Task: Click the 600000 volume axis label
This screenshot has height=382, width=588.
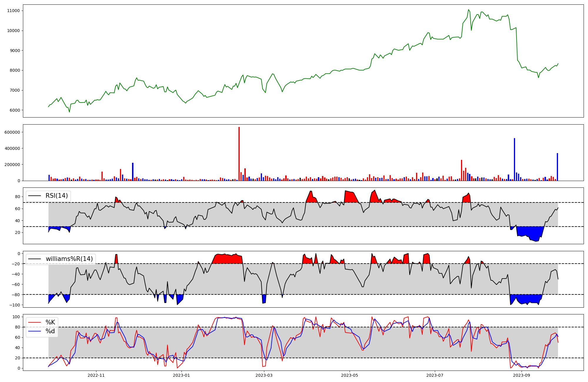Action: (12, 132)
